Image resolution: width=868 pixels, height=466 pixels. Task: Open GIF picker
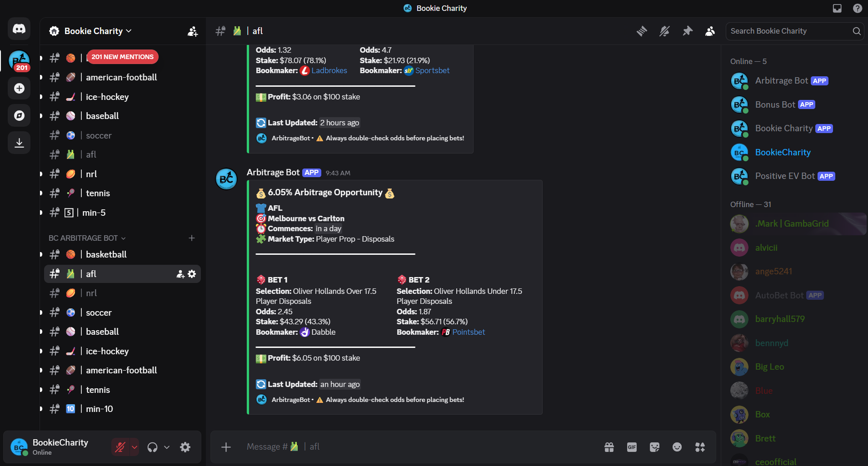[x=632, y=447]
